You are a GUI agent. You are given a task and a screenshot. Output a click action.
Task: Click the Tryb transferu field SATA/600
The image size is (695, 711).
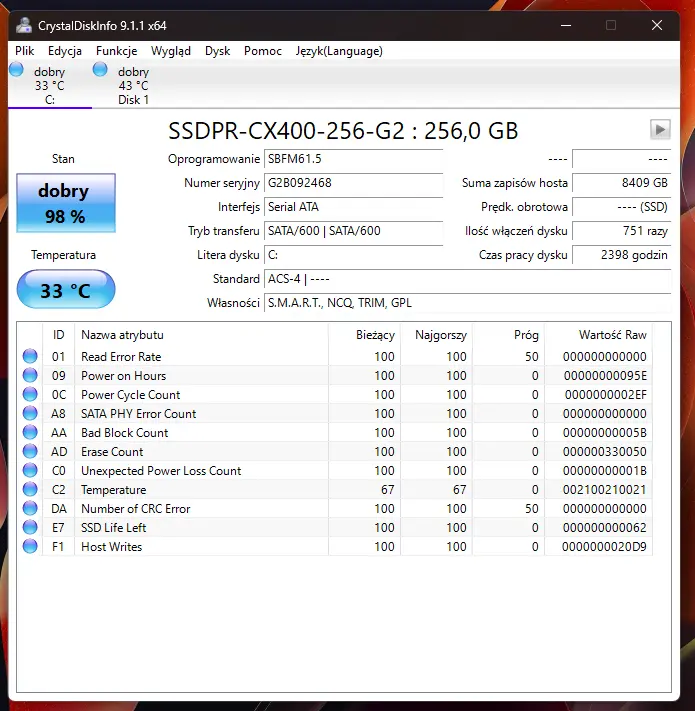pos(353,231)
